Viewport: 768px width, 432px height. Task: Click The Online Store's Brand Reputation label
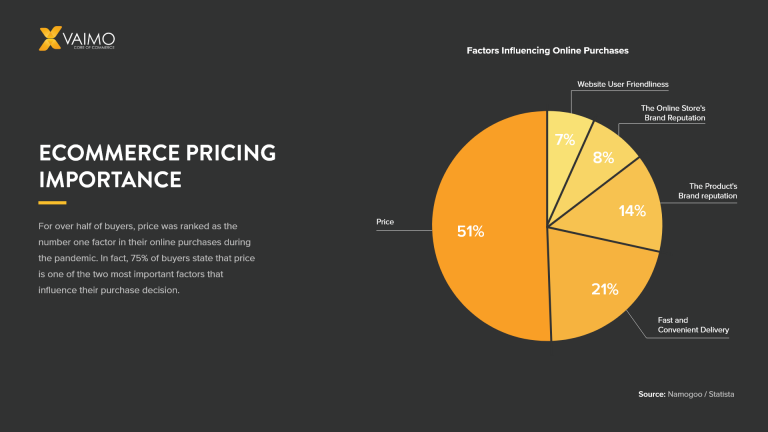(673, 113)
